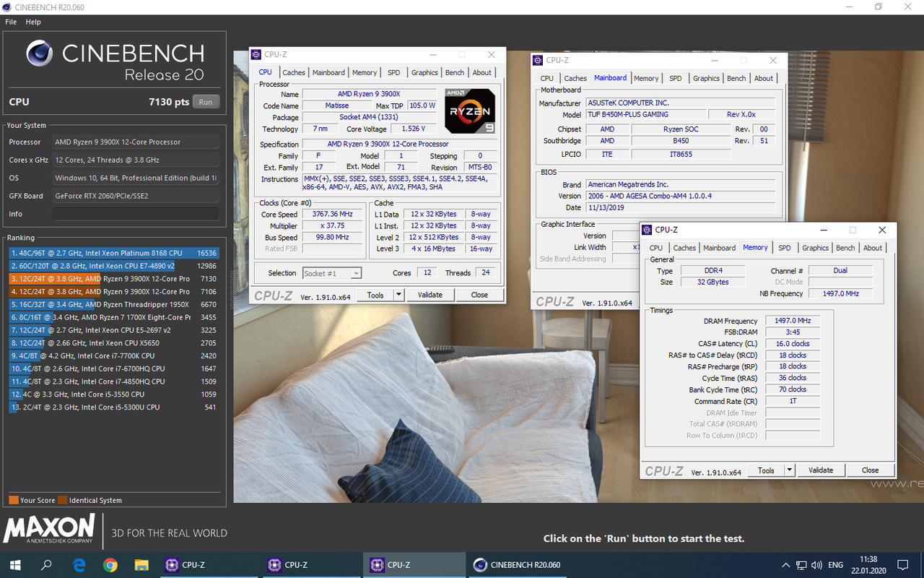Click Validate in CPU window
The image size is (924, 578).
coord(430,295)
